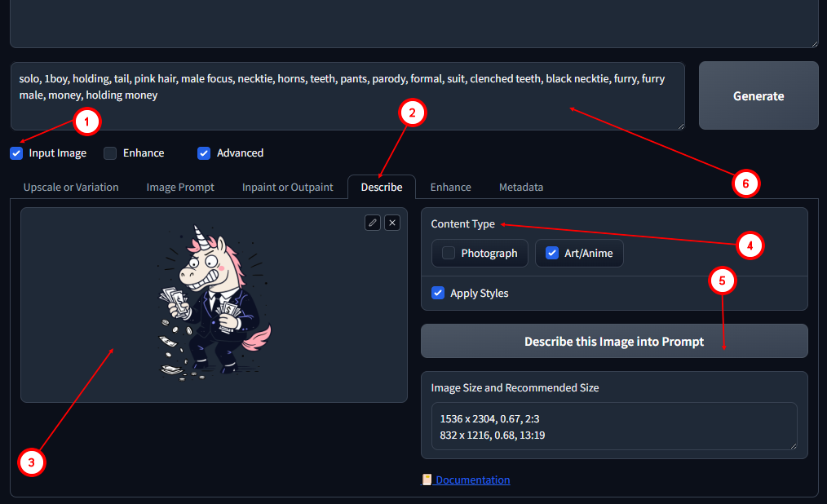Click the Generate button
Viewport: 827px width, 504px height.
point(758,95)
